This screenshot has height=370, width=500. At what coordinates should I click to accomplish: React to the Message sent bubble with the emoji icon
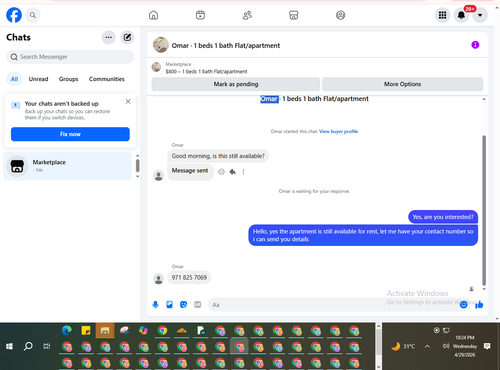pyautogui.click(x=221, y=172)
